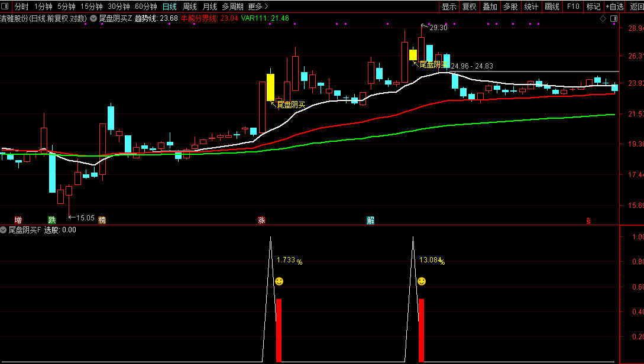The image size is (644, 364).
Task: Switch to the 5分钟 period
Action: [x=66, y=6]
